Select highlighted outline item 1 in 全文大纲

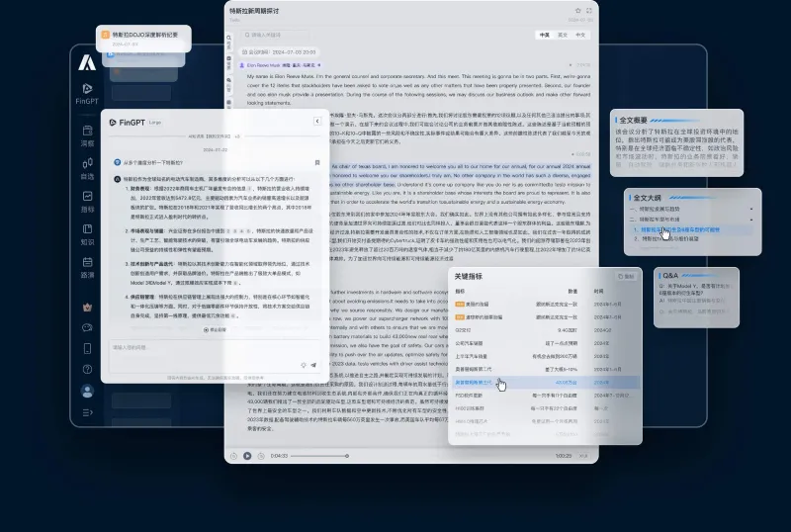pos(690,229)
